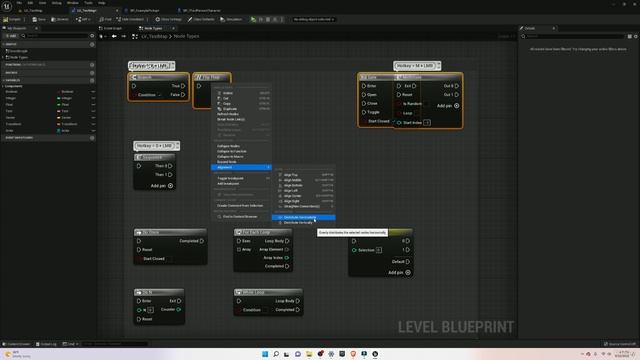Click the Simulation toolbar icon

(222, 19)
